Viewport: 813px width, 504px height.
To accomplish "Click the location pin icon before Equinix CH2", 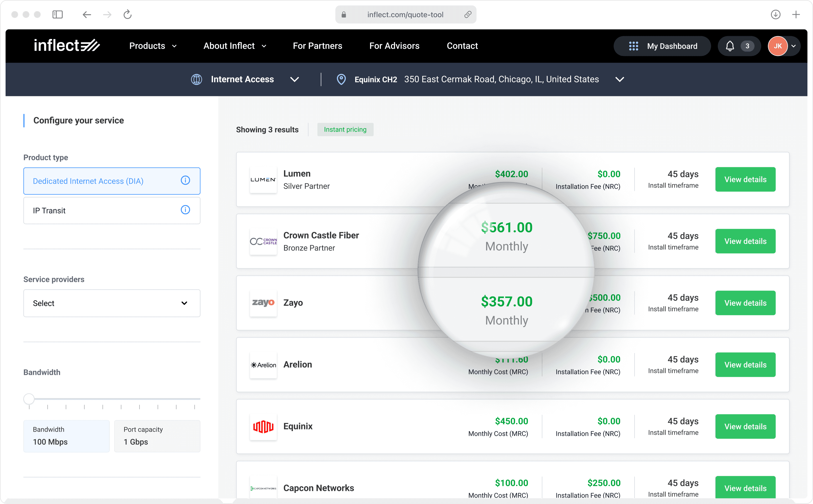I will (x=341, y=79).
